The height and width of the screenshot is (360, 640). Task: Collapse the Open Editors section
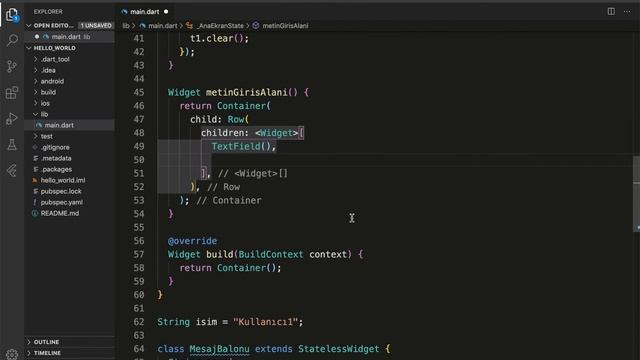tap(29, 25)
